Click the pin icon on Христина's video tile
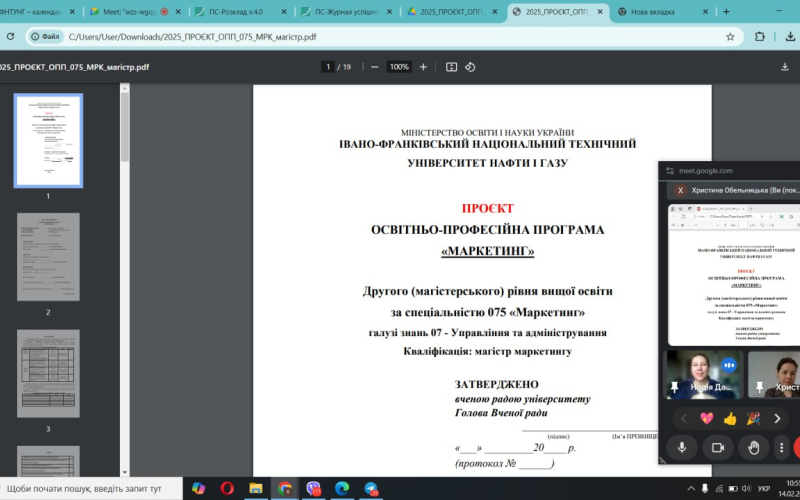Screen dimensions: 800x500 (759, 387)
